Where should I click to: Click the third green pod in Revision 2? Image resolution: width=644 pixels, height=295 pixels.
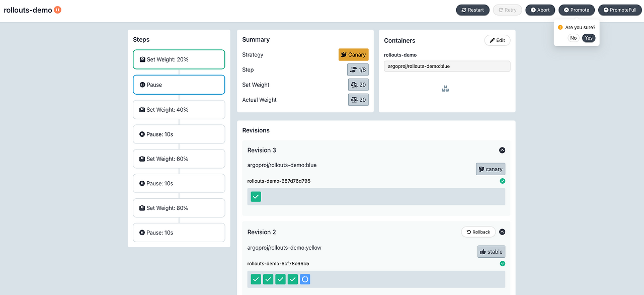pos(280,279)
